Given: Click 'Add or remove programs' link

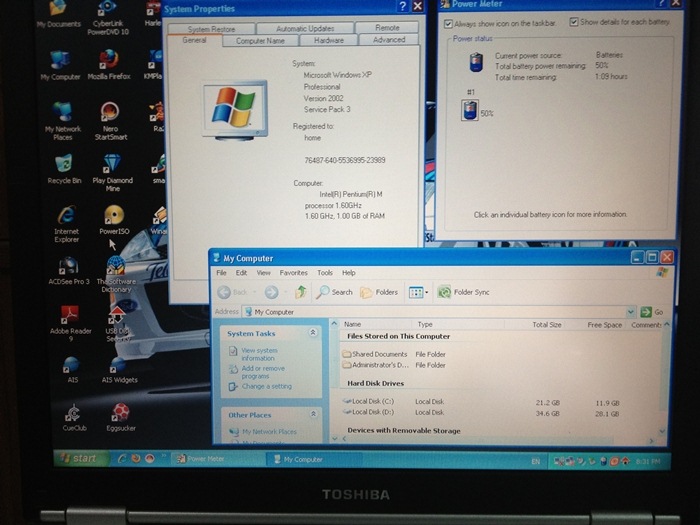Looking at the screenshot, I should coord(263,372).
